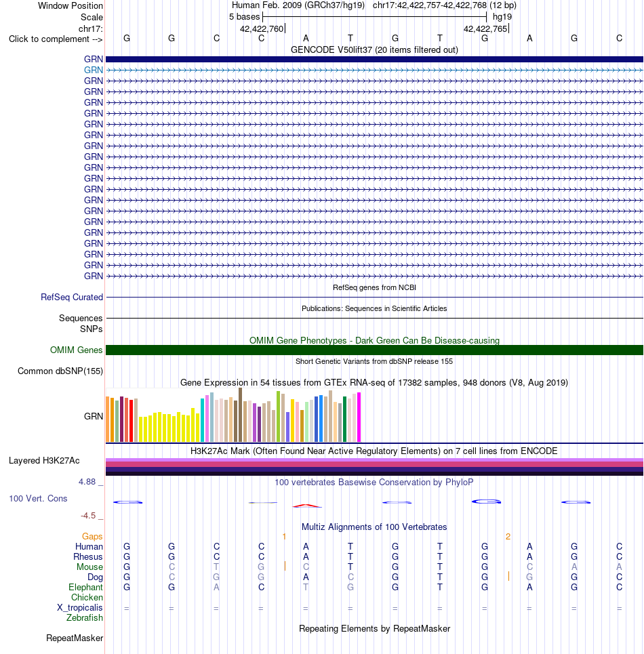Select the 'Dog' alignment row label
Viewport: 644px width, 654px height.
pos(95,577)
